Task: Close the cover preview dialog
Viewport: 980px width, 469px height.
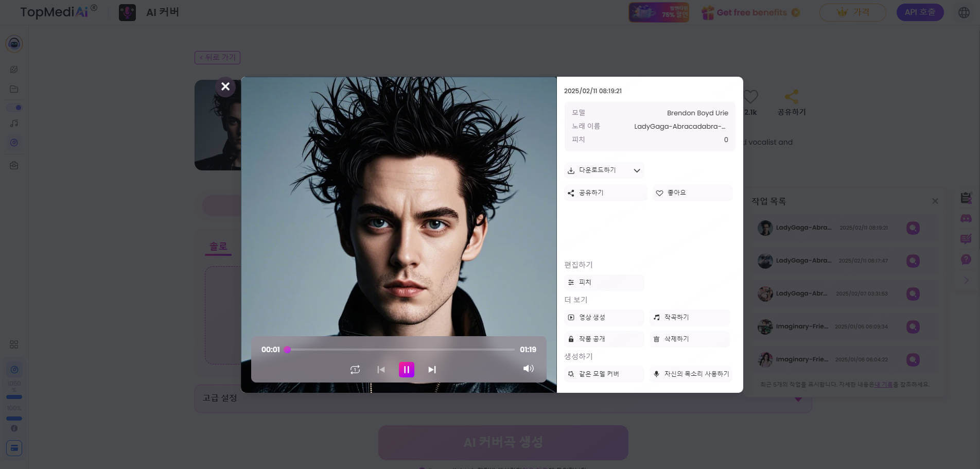Action: pos(225,86)
